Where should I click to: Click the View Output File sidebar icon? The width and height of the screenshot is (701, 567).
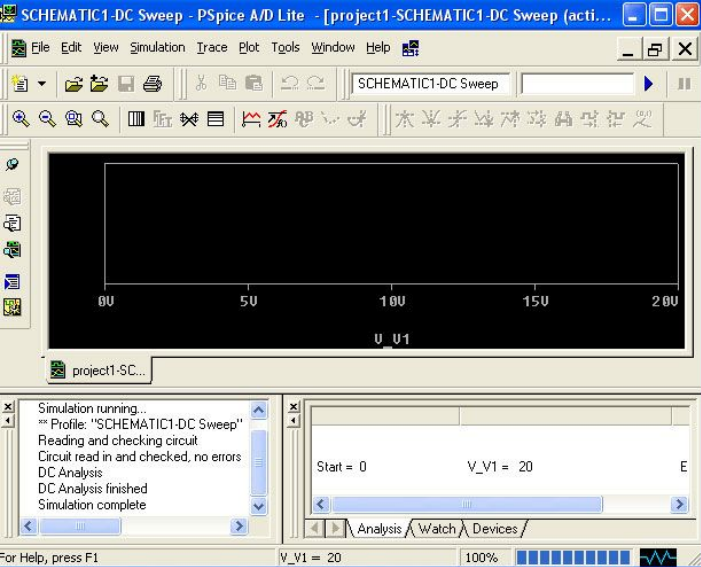pos(12,223)
